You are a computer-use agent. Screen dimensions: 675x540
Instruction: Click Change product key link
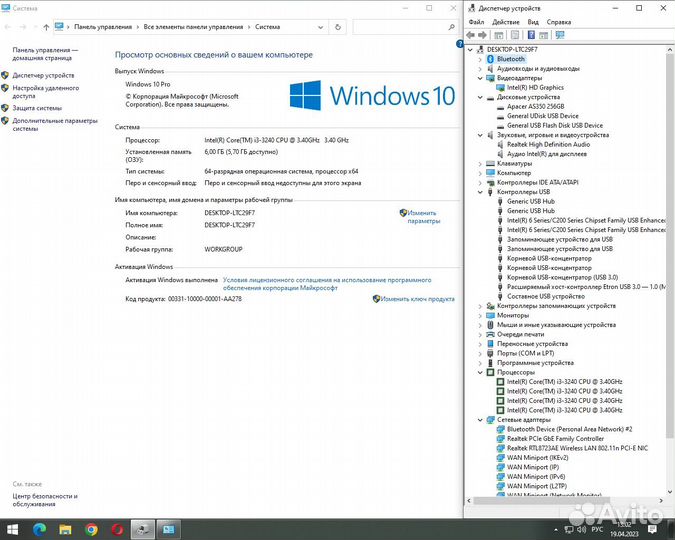417,299
